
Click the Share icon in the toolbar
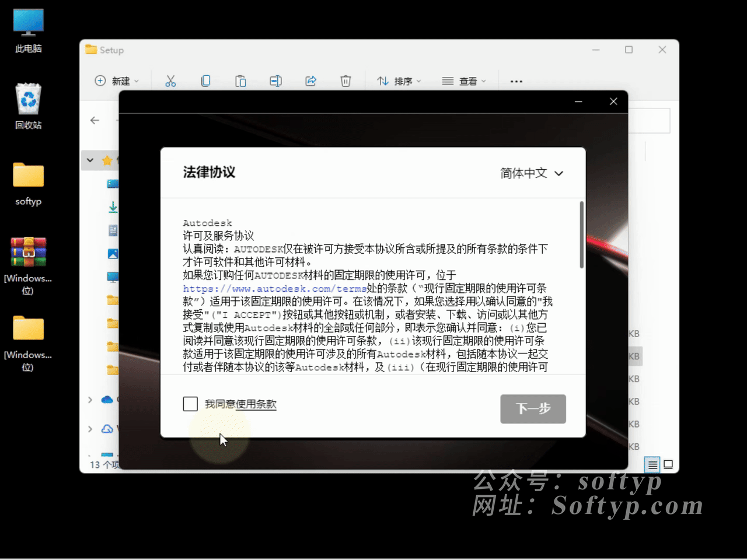tap(310, 80)
